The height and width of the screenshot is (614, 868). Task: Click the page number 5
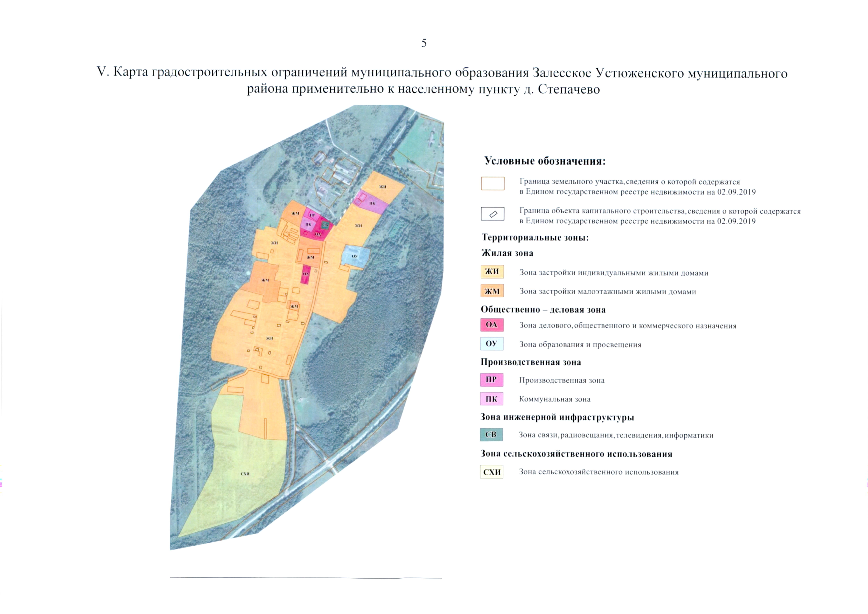click(424, 43)
